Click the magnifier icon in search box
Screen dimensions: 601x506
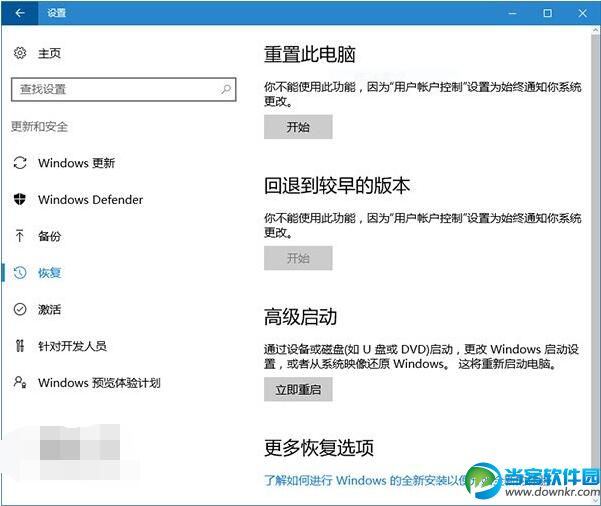(226, 89)
